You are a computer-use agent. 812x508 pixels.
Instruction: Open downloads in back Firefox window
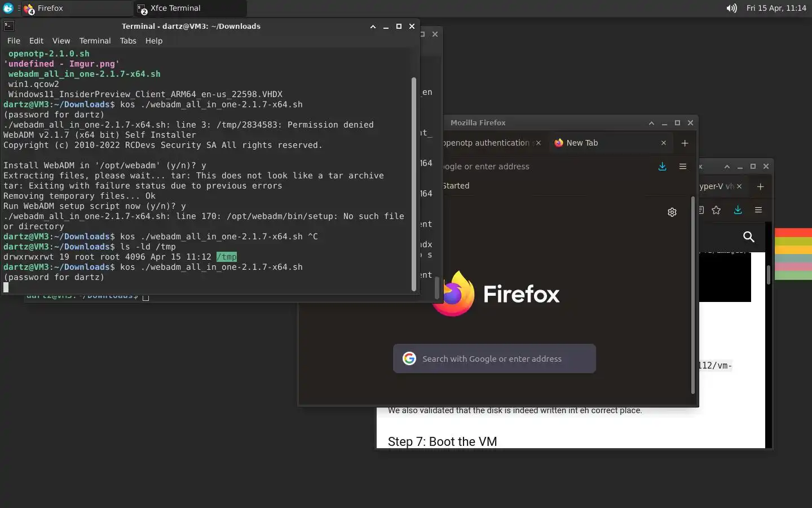[738, 210]
